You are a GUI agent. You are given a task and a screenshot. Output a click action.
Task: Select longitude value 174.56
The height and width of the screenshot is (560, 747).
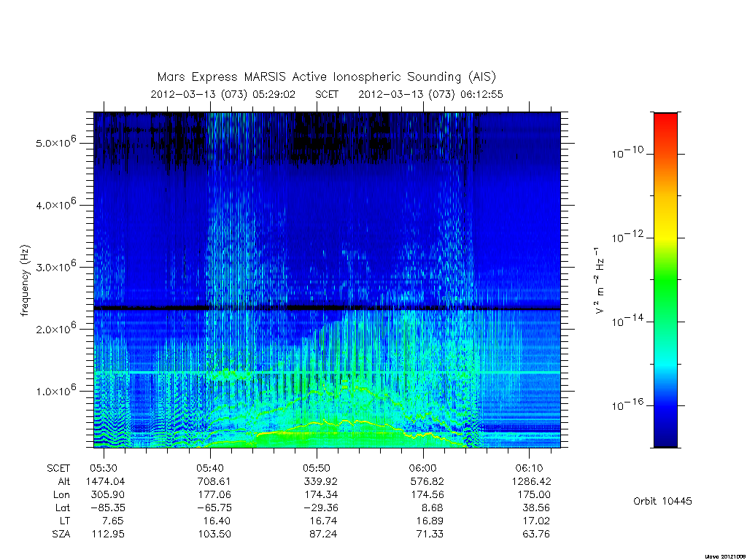[427, 495]
